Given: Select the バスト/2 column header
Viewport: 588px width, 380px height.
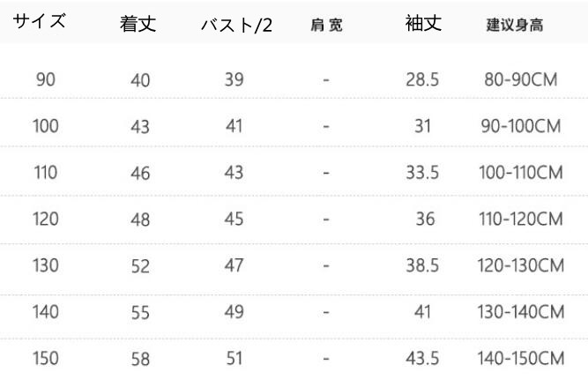Looking at the screenshot, I should click(x=236, y=25).
